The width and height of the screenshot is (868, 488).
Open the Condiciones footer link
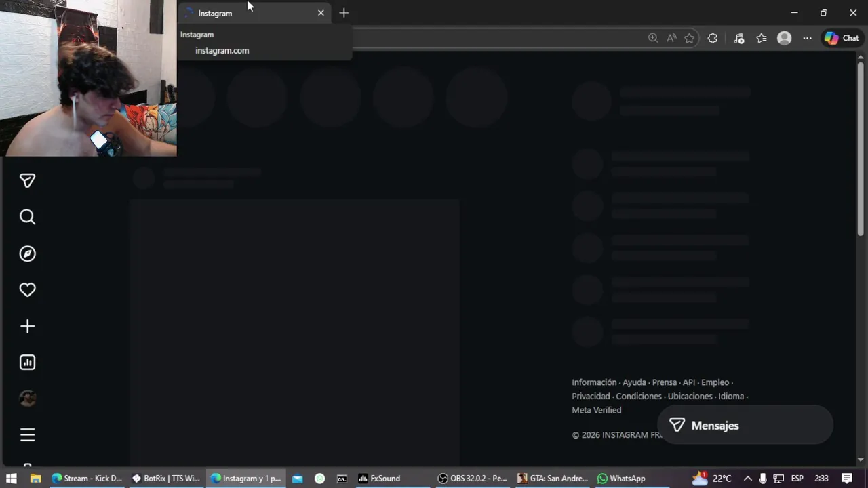pyautogui.click(x=639, y=396)
